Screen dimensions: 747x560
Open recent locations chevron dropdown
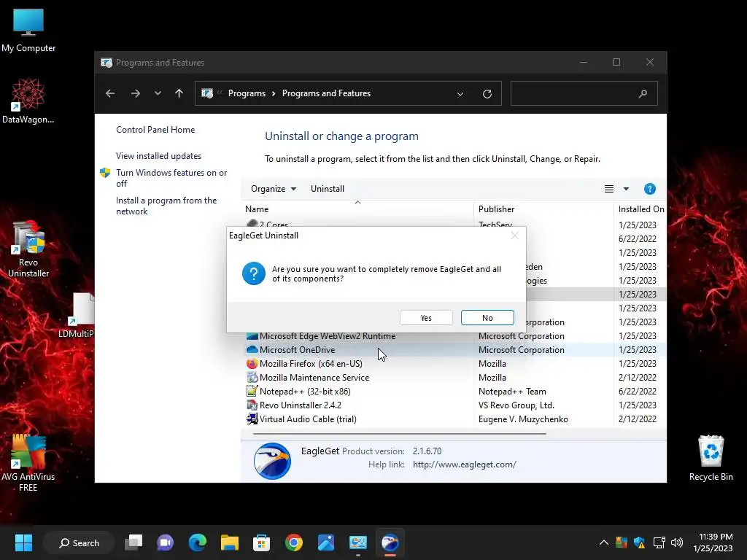click(158, 93)
